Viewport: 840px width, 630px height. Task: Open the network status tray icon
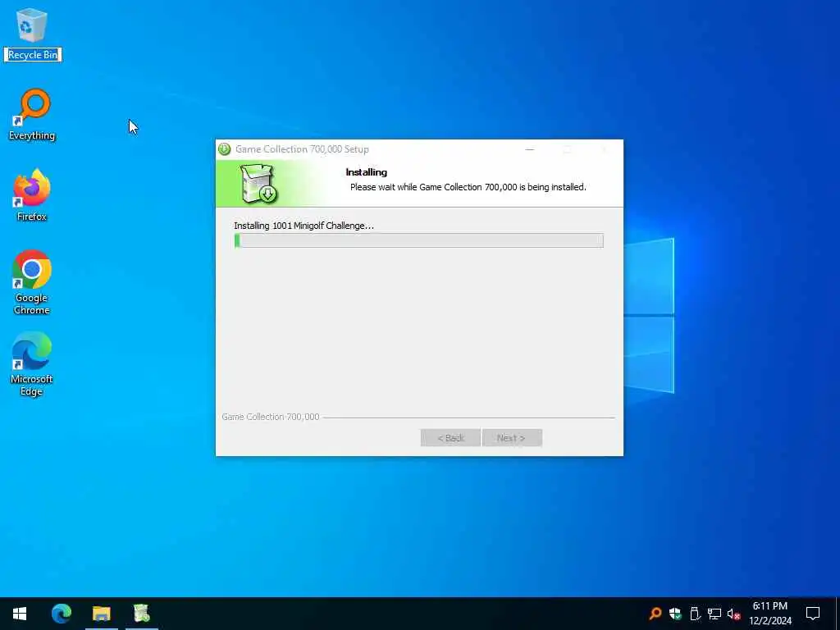point(714,614)
